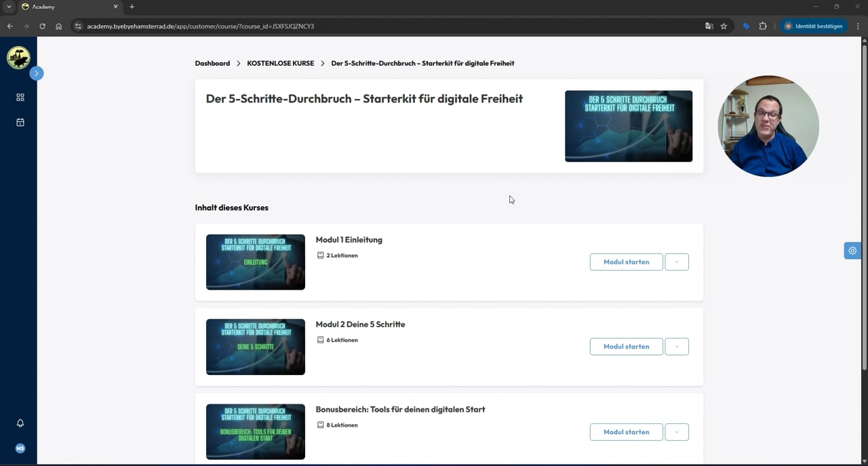The height and width of the screenshot is (466, 868).
Task: Go to the browser home page
Action: [59, 26]
